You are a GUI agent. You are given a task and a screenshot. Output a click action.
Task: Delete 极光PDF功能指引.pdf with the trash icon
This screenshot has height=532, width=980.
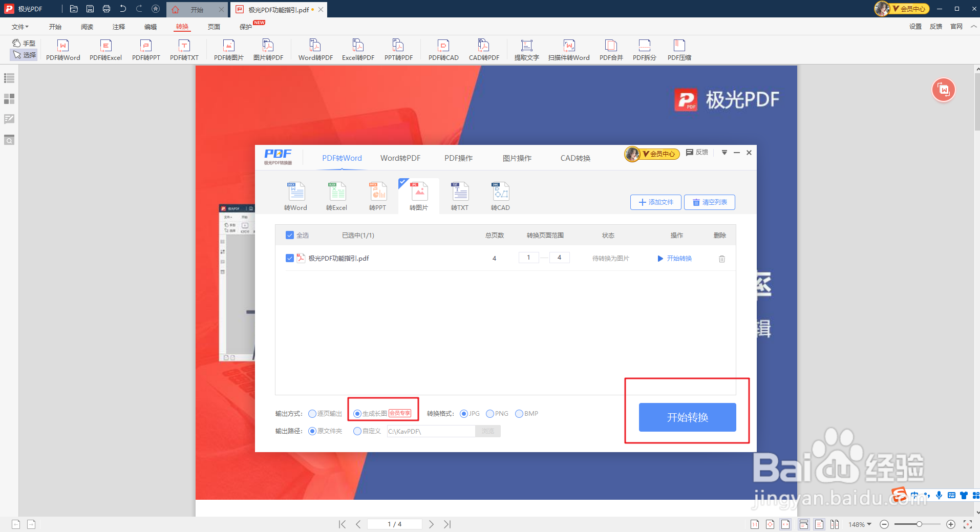coord(722,259)
